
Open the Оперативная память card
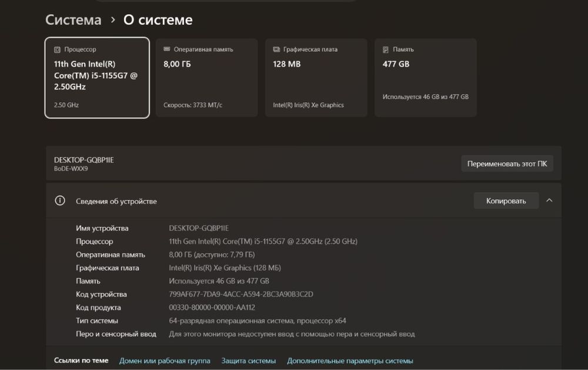click(x=206, y=78)
